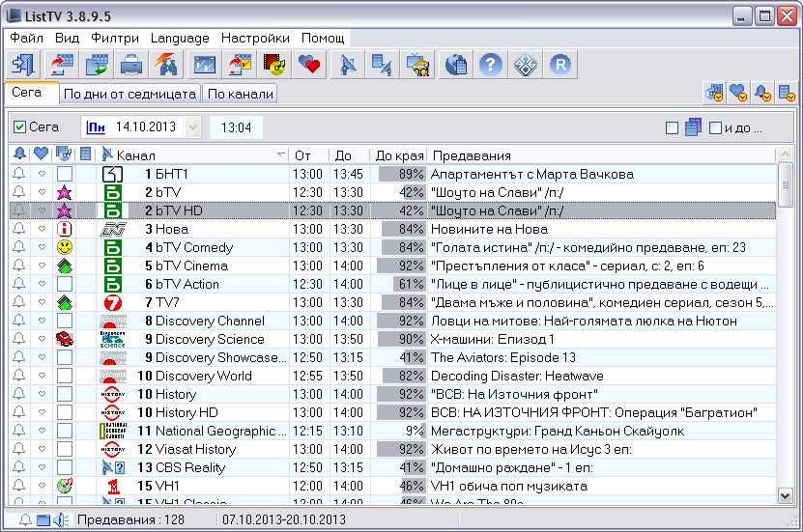The width and height of the screenshot is (803, 532).
Task: Click the green house icon on TV7 row
Action: (x=65, y=302)
